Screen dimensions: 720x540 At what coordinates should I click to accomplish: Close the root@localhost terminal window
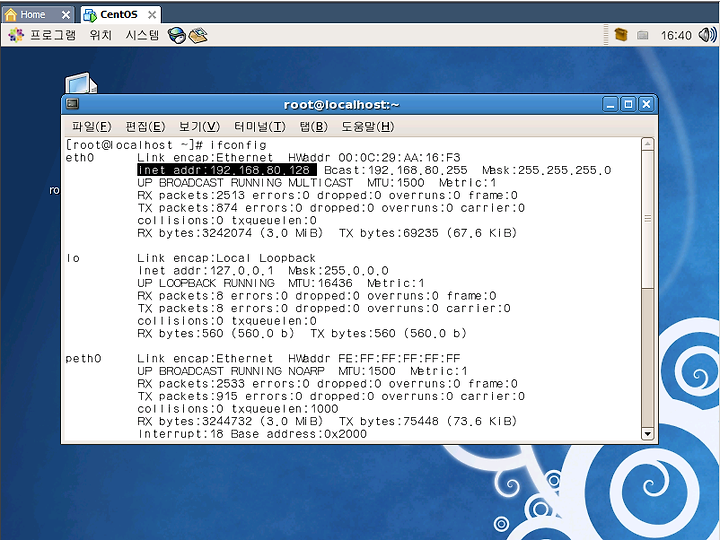point(646,105)
